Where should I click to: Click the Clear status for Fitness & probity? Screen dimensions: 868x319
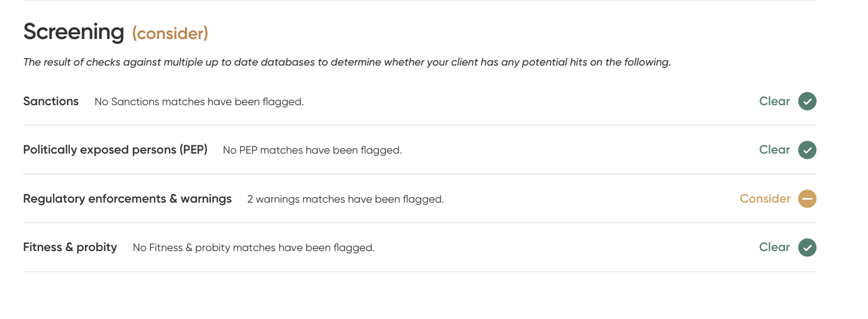pos(775,248)
